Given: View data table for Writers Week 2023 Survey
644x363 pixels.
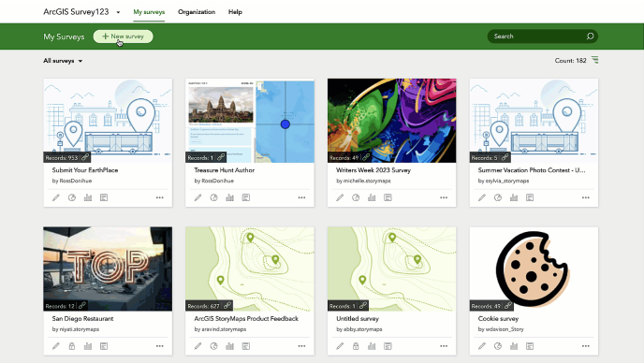Looking at the screenshot, I should 388,197.
